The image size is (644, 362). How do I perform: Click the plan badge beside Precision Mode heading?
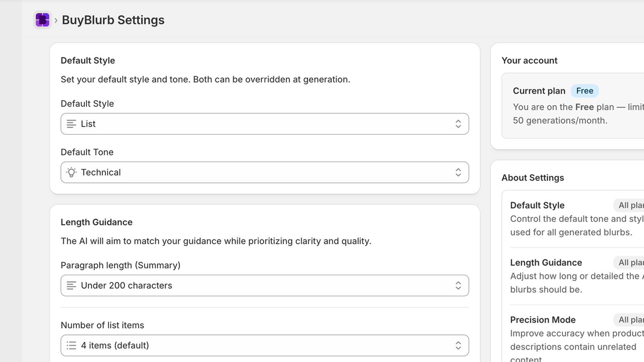click(631, 319)
